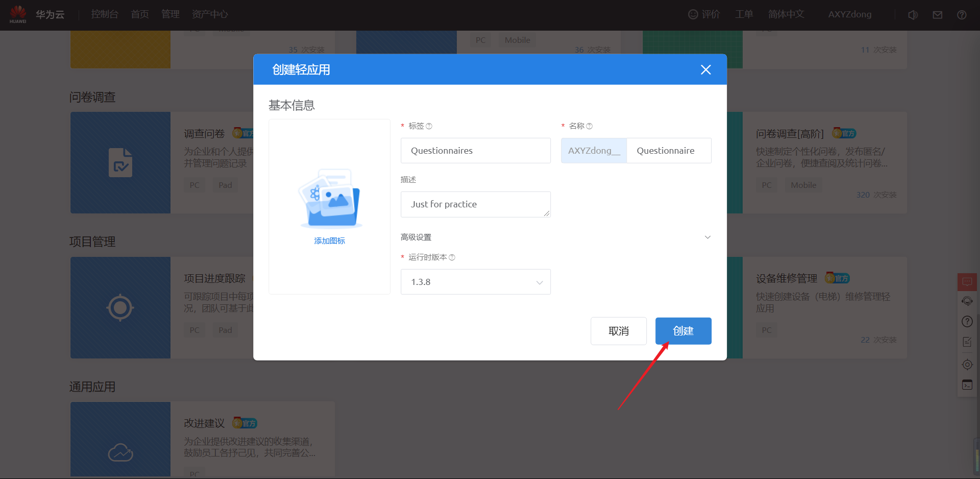The image size is (980, 479).
Task: Click the help icon beside 运行时版本
Action: coord(452,257)
